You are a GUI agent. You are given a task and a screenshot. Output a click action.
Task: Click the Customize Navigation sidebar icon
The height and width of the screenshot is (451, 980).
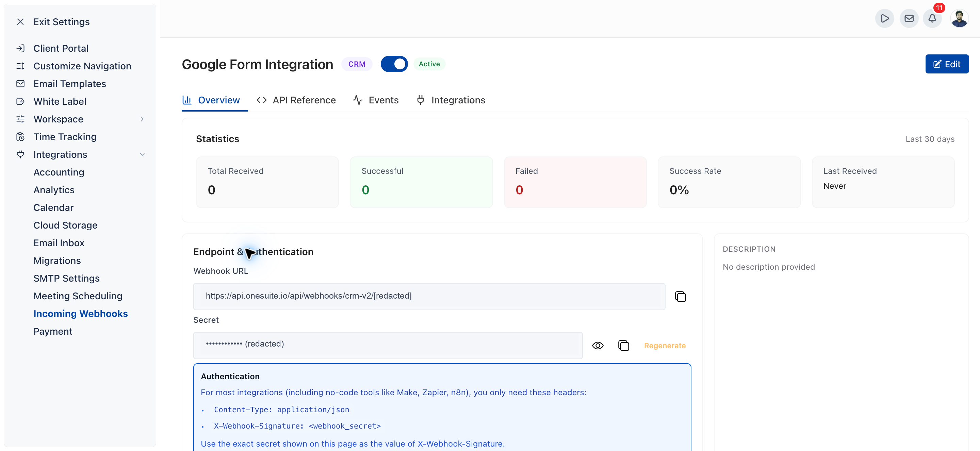(x=20, y=66)
